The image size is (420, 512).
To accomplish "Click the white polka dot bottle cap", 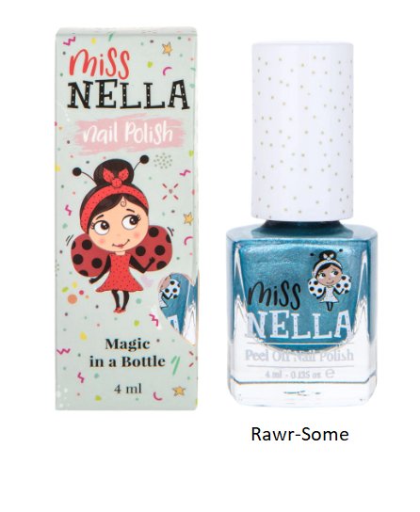I will click(302, 132).
